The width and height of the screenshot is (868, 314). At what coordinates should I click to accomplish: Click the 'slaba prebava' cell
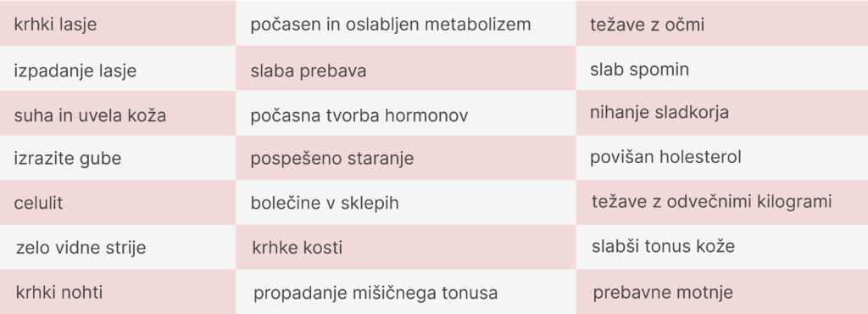tap(406, 69)
